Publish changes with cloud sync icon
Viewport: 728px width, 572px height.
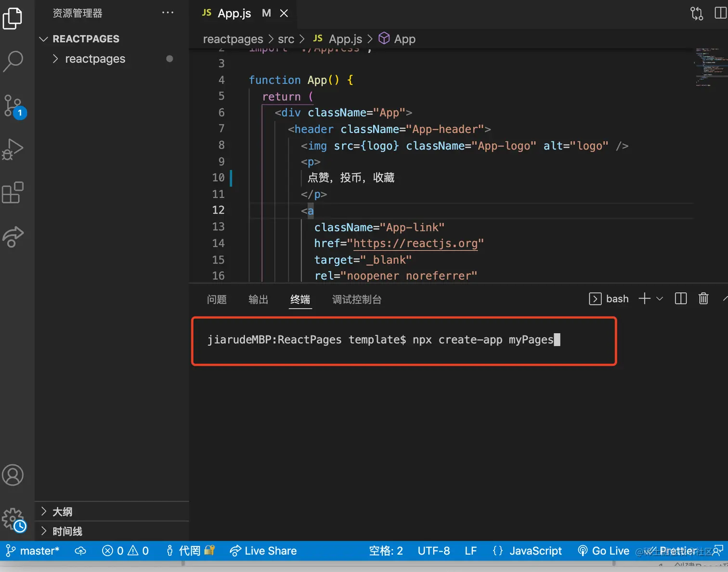tap(80, 551)
